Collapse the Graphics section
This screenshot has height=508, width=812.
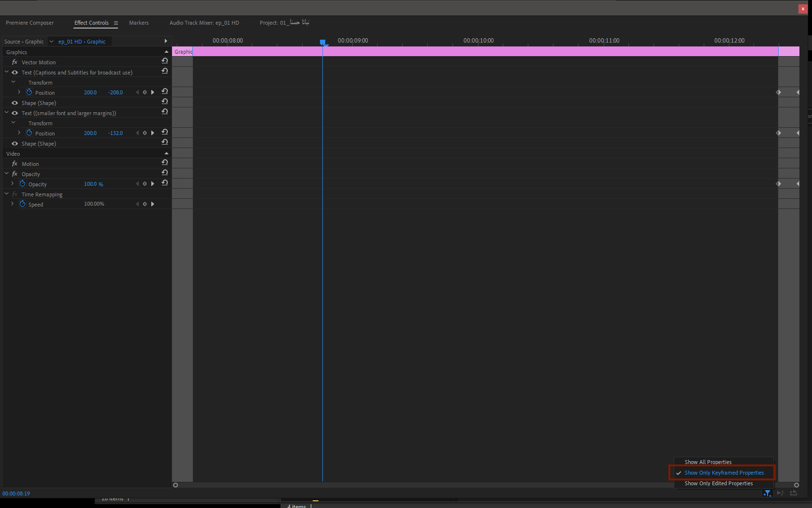pos(166,52)
